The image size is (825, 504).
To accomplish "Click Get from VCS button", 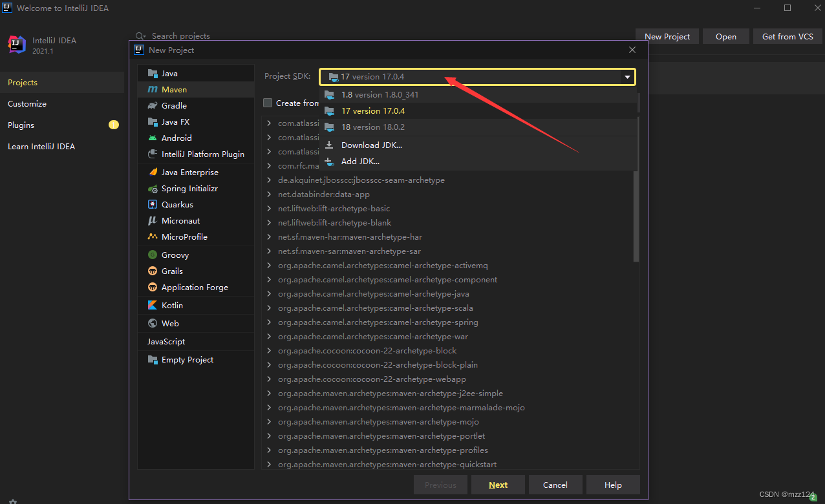I will [x=787, y=36].
